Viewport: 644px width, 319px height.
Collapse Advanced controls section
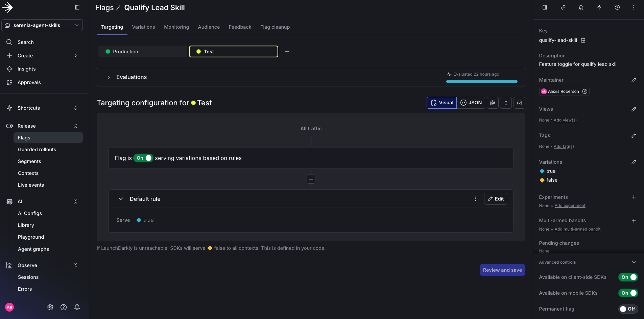point(634,262)
